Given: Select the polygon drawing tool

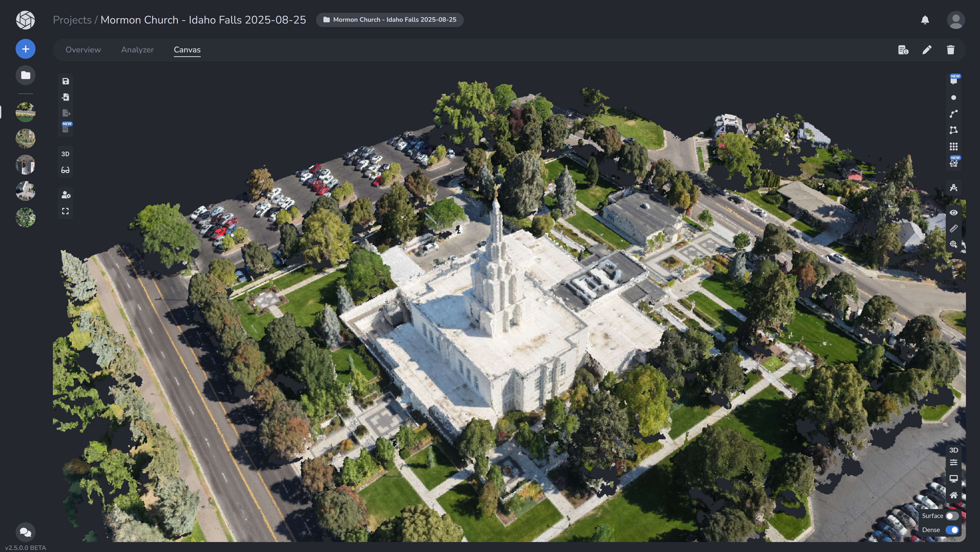Looking at the screenshot, I should point(953,130).
